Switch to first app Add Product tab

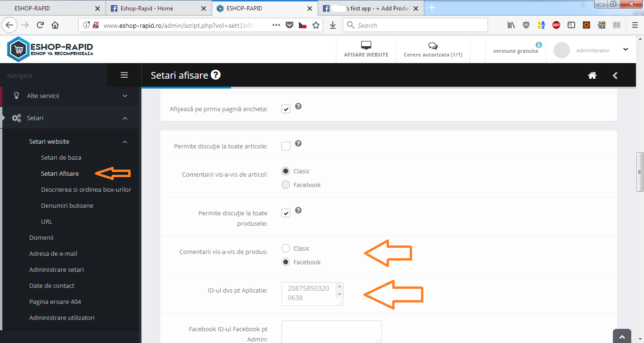pos(371,8)
